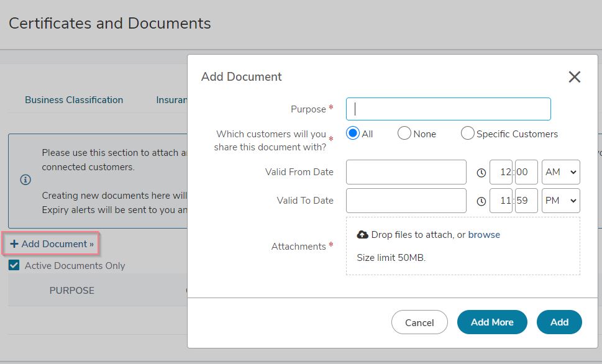Image resolution: width=602 pixels, height=364 pixels.
Task: Close the Add Document dialog
Action: pyautogui.click(x=575, y=77)
